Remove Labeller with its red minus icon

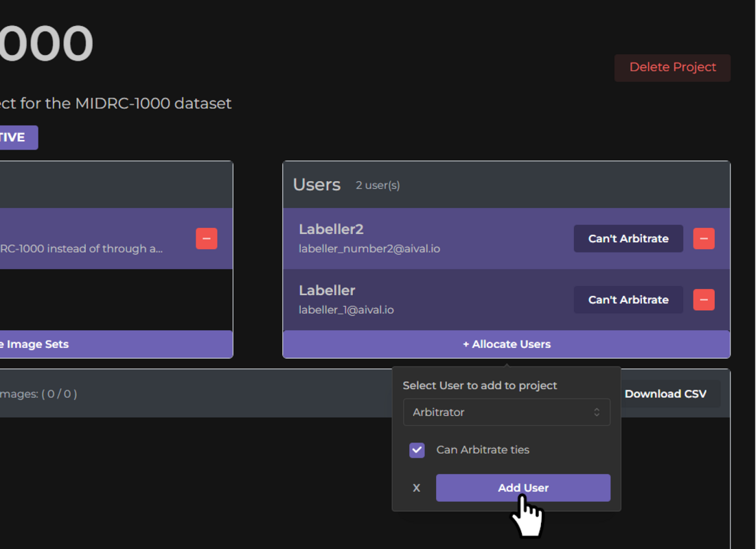point(703,299)
